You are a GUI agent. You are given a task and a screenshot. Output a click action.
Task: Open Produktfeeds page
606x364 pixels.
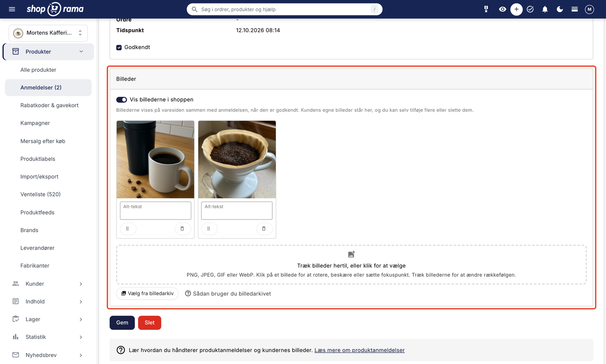pyautogui.click(x=37, y=213)
